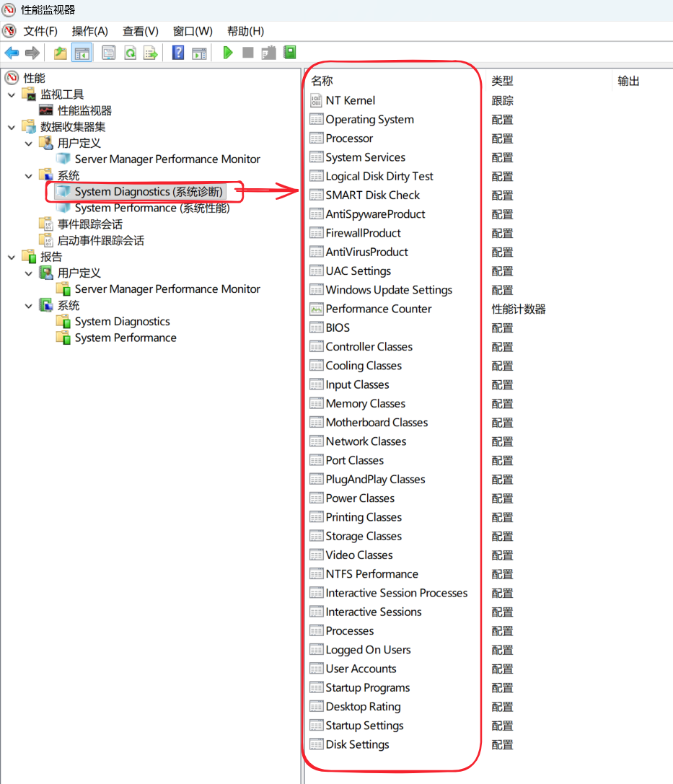Select AntiSpywareProduct entry
The height and width of the screenshot is (784, 673).
click(x=375, y=214)
